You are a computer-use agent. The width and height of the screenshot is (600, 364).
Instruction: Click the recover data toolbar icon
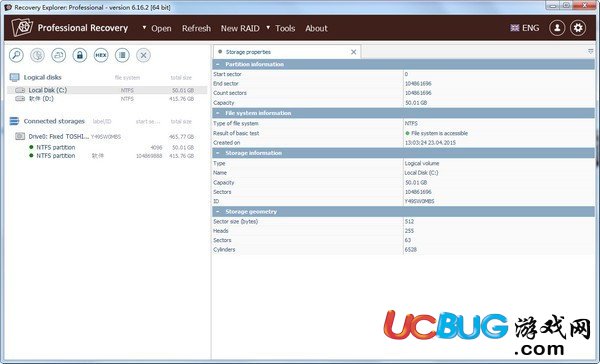[x=38, y=55]
